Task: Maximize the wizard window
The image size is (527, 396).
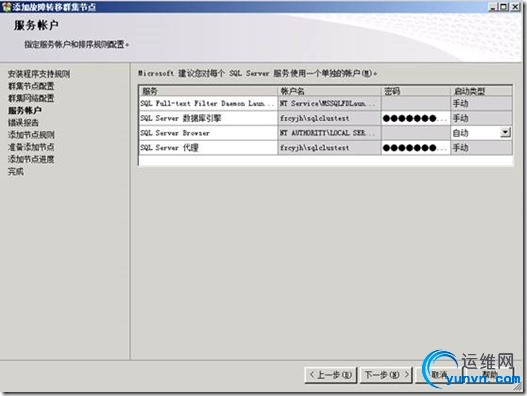Action: click(x=503, y=6)
